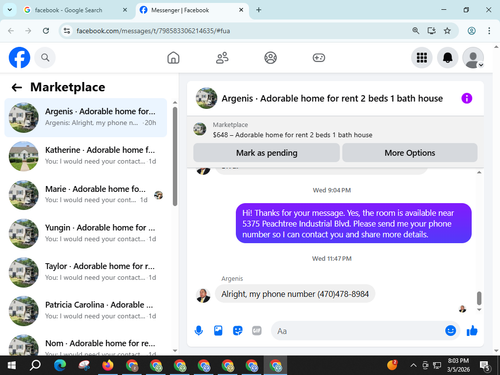The image size is (500, 375).
Task: Click the seen-by avatar under last message
Action: 462,309
